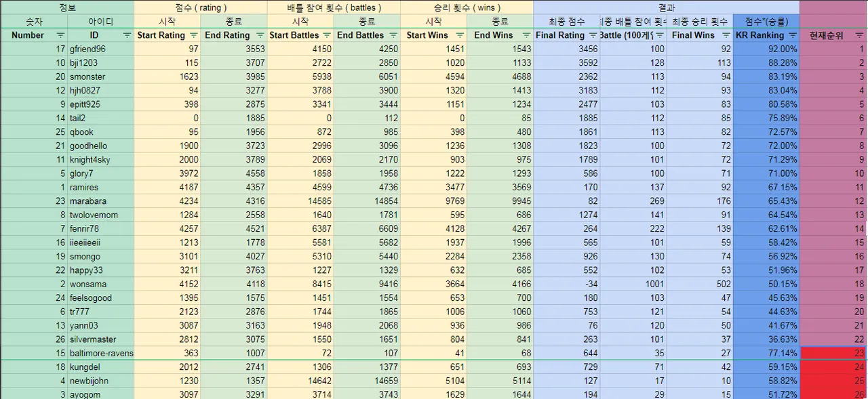Select the KR Ranking cell 92.00%
Viewport: 868px width, 399px height.
766,49
